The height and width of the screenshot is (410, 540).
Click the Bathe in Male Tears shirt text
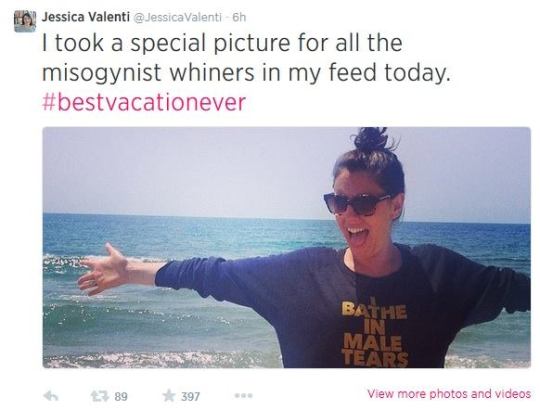(x=375, y=333)
